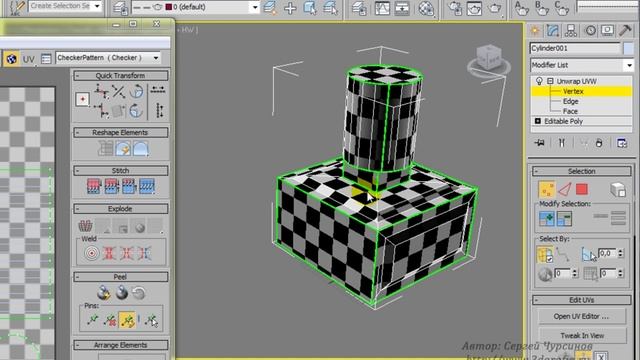This screenshot has width=640, height=360.
Task: Collapse the Edit UVs rollout header
Action: (582, 300)
